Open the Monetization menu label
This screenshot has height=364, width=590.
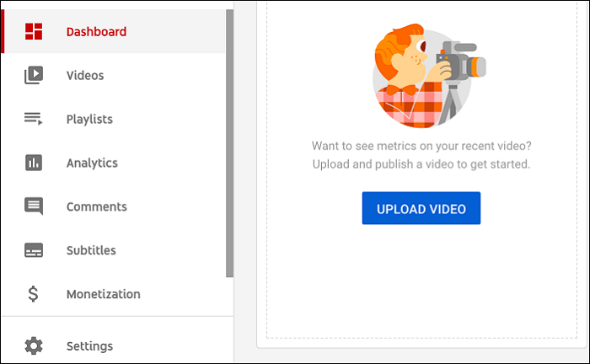coord(103,295)
